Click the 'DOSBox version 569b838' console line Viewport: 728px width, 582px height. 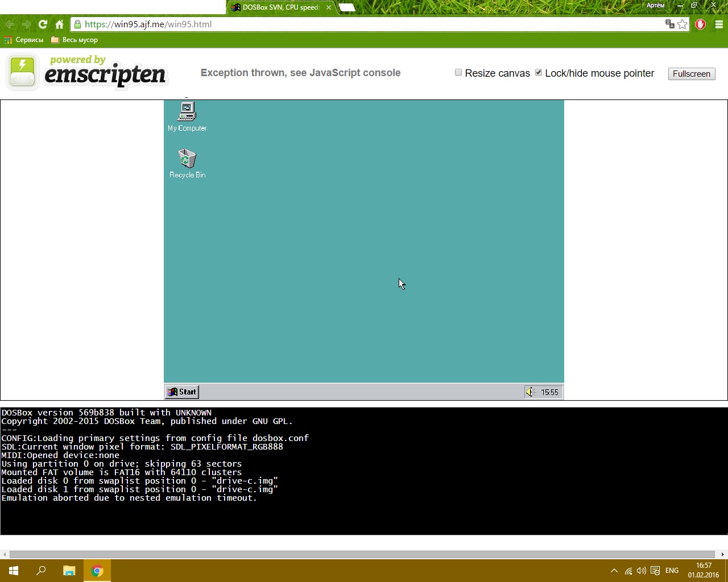coord(106,413)
